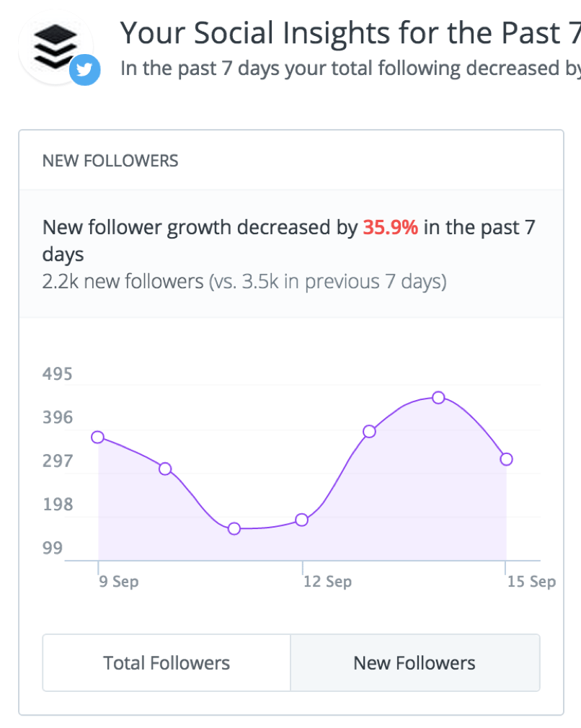The image size is (581, 728).
Task: Select the peak data point near 14 Sep
Action: pos(438,397)
